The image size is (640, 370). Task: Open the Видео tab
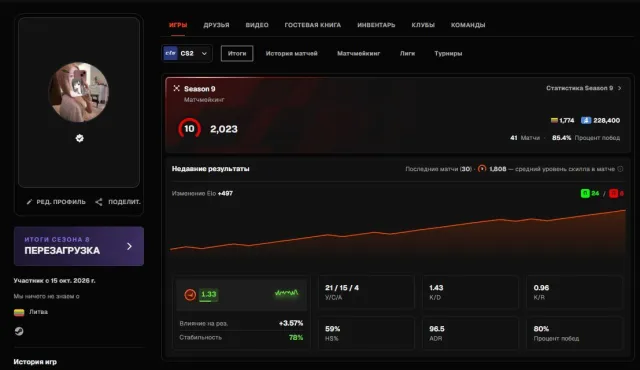(x=257, y=25)
